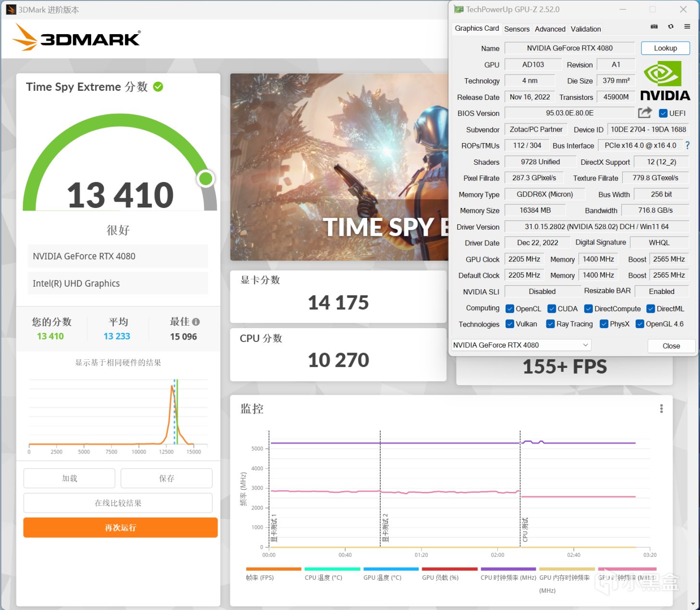The height and width of the screenshot is (610, 700).
Task: Click the green validation checkmark beside Time Spy Extreme
Action: (x=158, y=86)
